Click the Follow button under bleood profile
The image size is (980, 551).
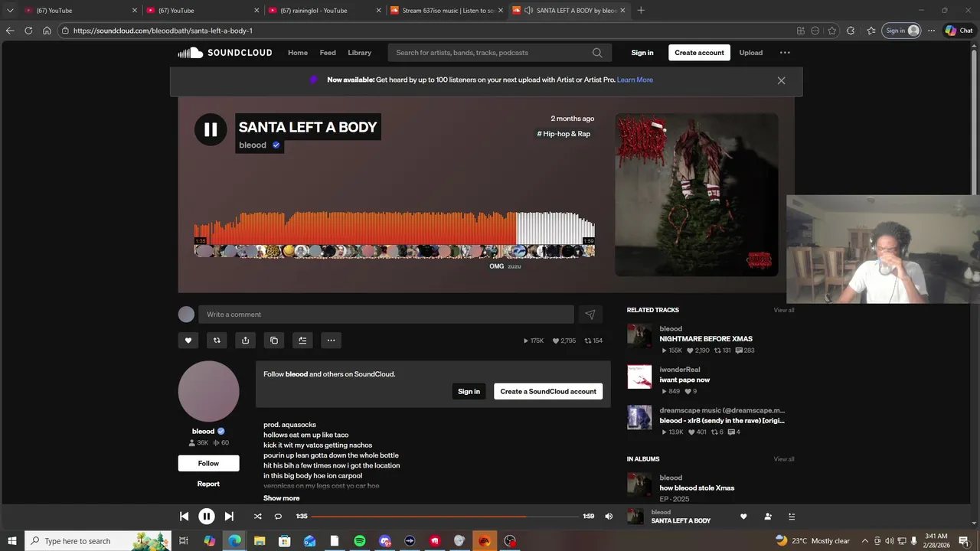208,463
